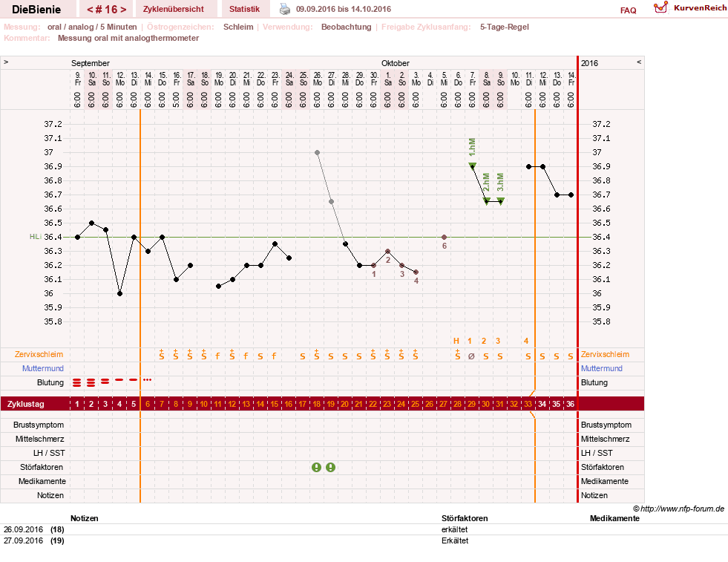Go to previous cycle with left arrow
The width and height of the screenshot is (728, 562).
[90, 10]
